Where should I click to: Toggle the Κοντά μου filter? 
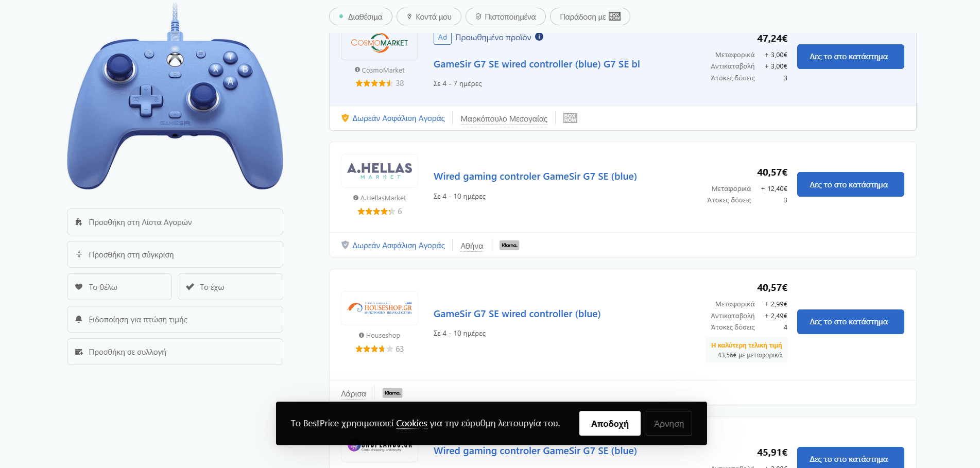[429, 16]
